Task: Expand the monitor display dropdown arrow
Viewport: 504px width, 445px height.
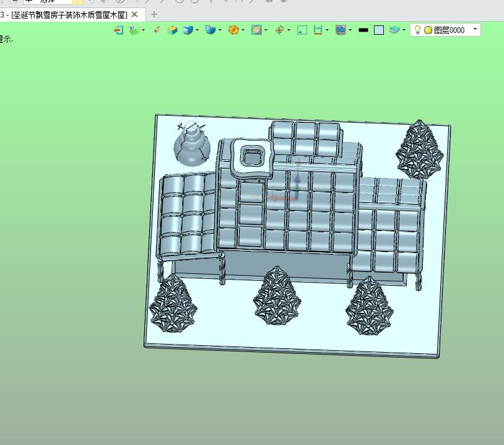Action: coord(350,30)
